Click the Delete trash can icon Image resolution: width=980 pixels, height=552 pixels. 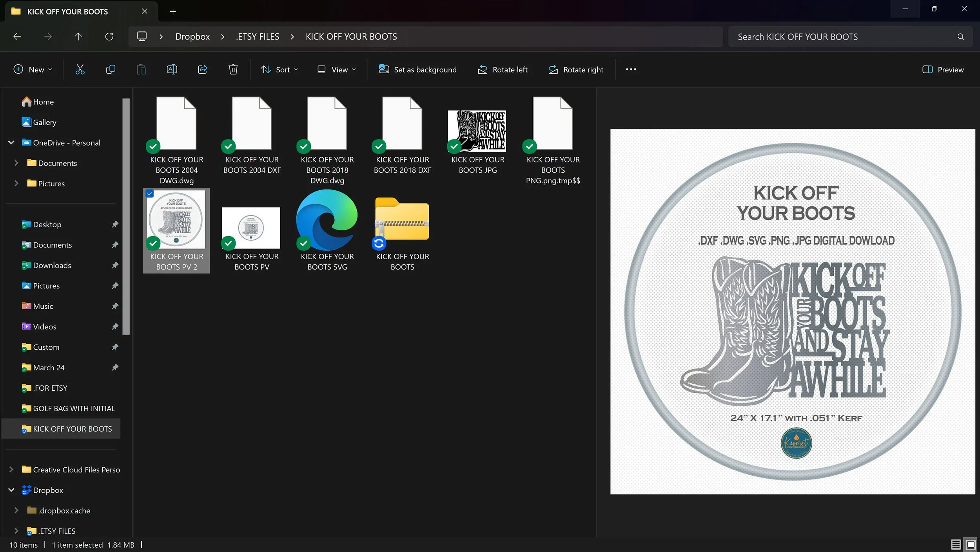click(x=233, y=69)
